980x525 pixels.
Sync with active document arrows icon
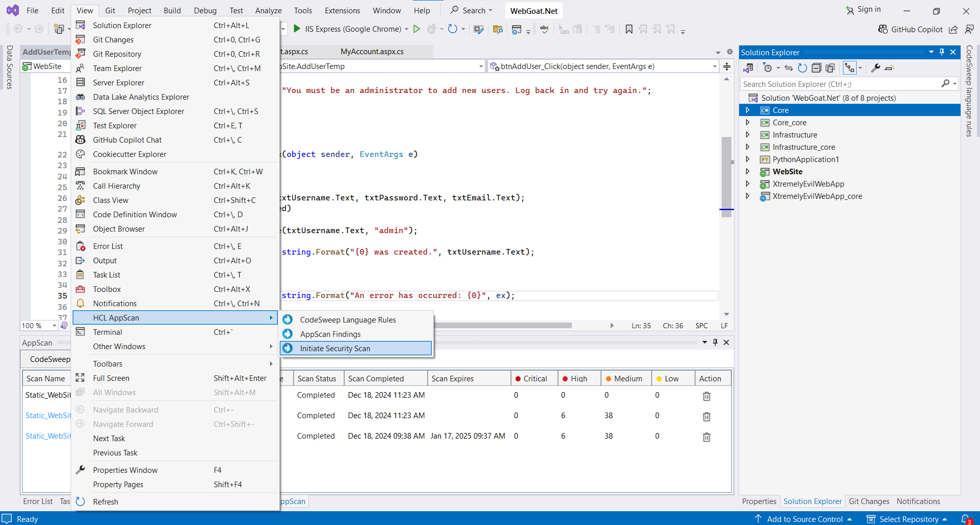789,68
